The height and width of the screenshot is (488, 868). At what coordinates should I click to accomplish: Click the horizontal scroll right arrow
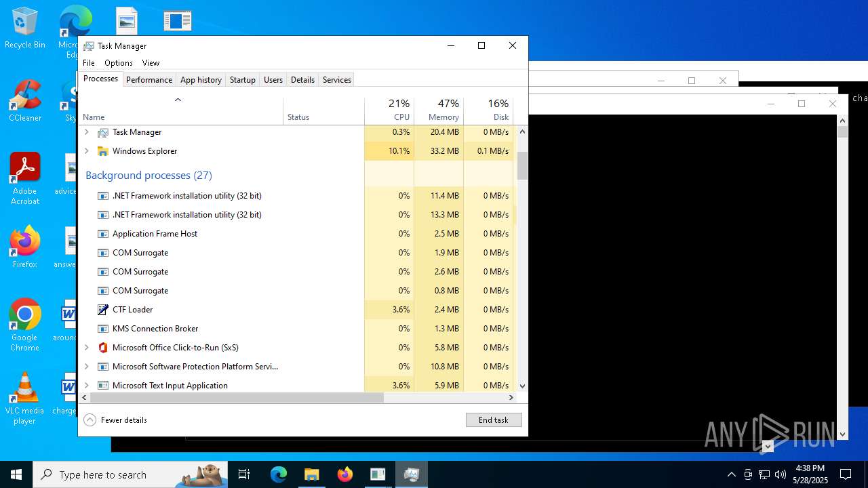pos(511,398)
